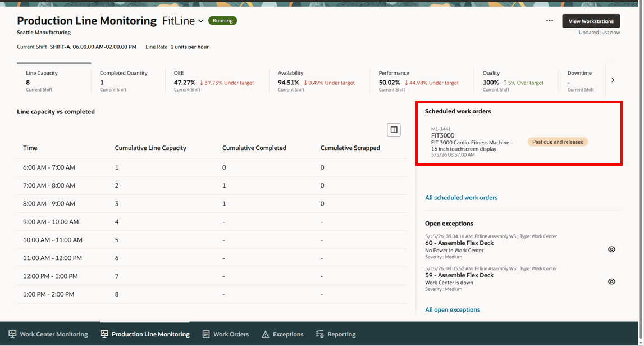The image size is (644, 346).
Task: Select the 12:00 PM - 1:00 PM row
Action: click(x=212, y=276)
